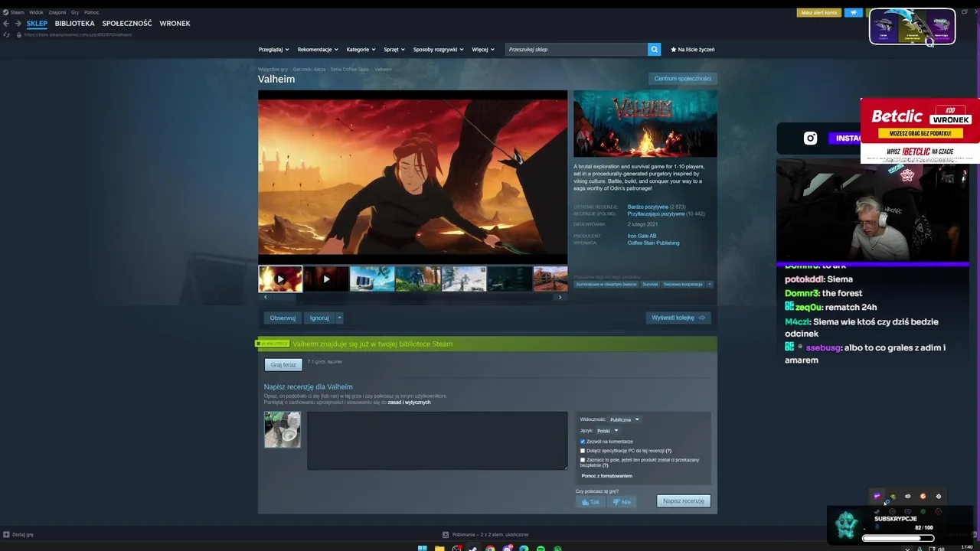
Task: Open WRONEK profile tab
Action: tap(175, 24)
